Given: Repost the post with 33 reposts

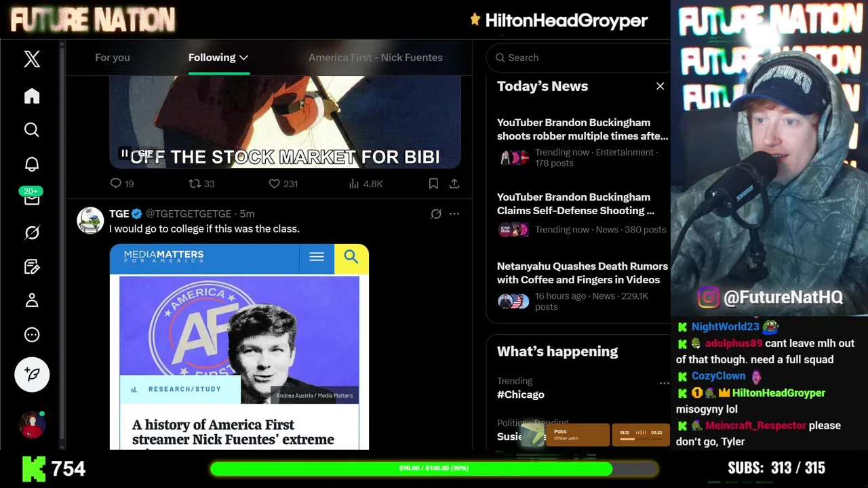Looking at the screenshot, I should click(x=201, y=184).
